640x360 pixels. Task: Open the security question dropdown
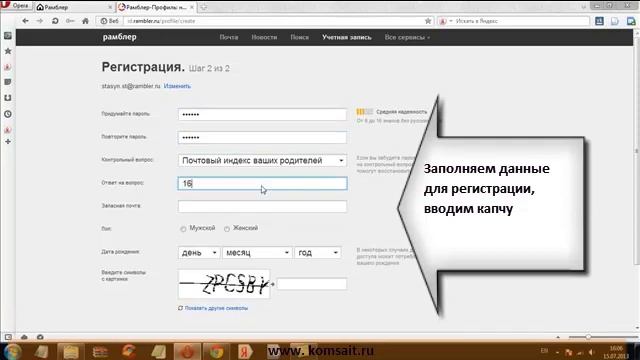coord(262,160)
